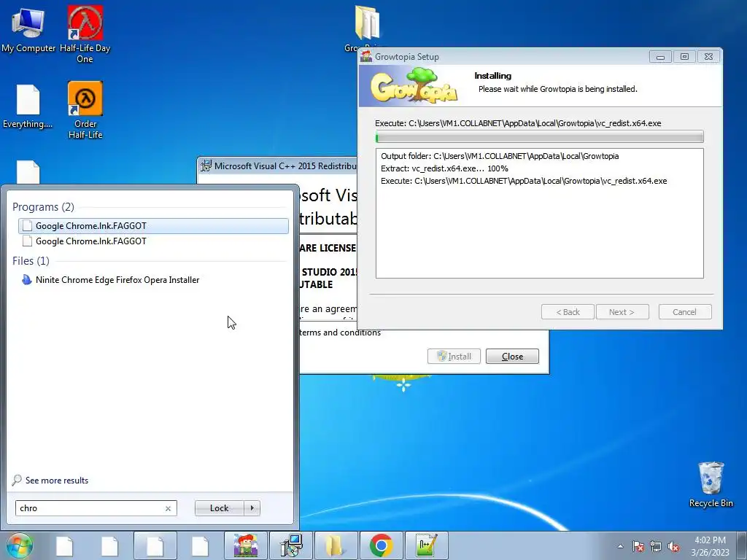The image size is (747, 560).
Task: Show hidden tray icons arrow
Action: coord(620,546)
